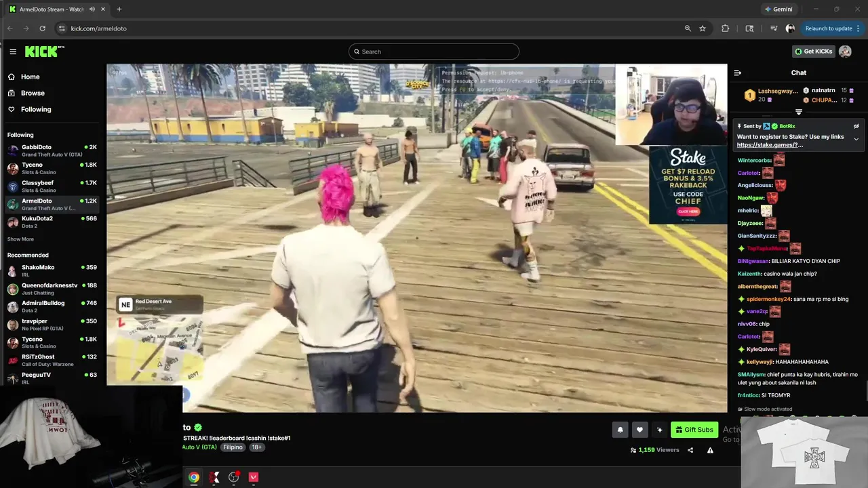Image resolution: width=868 pixels, height=488 pixels.
Task: Open RSiTzGhost recommended channel
Action: [x=53, y=360]
